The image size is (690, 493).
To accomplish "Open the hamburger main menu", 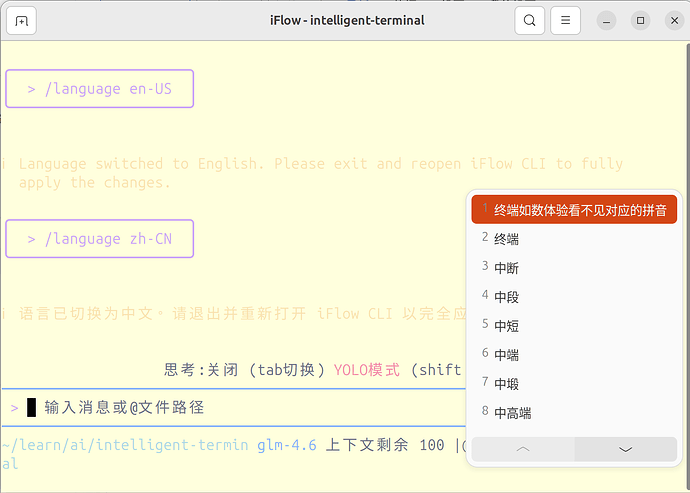I will pos(565,20).
